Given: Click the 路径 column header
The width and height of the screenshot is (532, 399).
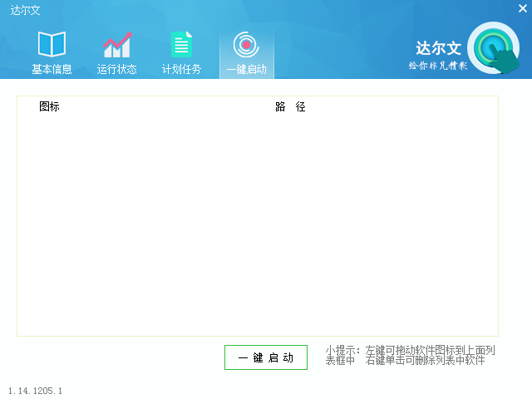Looking at the screenshot, I should point(290,107).
